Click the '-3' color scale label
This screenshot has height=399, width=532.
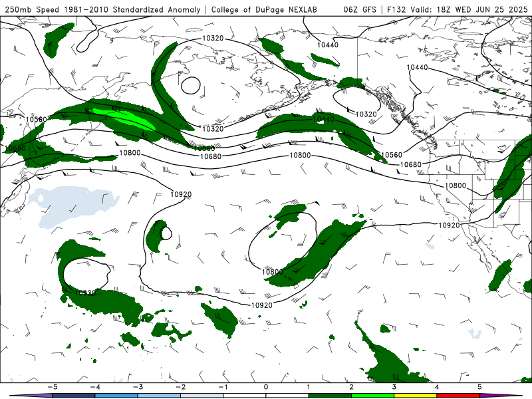pos(138,387)
